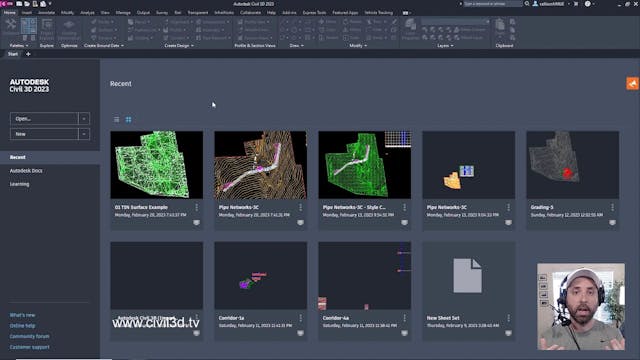Click the New button in sidebar
The width and height of the screenshot is (640, 360).
coord(44,134)
